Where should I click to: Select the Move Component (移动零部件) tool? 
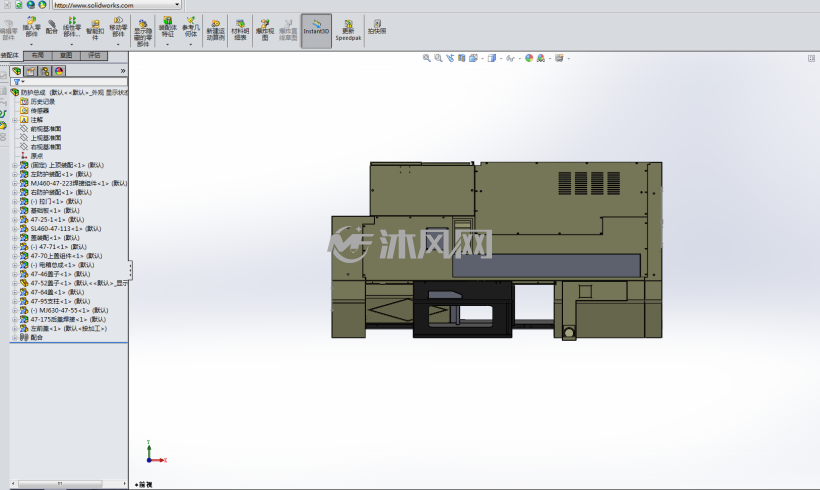point(118,28)
